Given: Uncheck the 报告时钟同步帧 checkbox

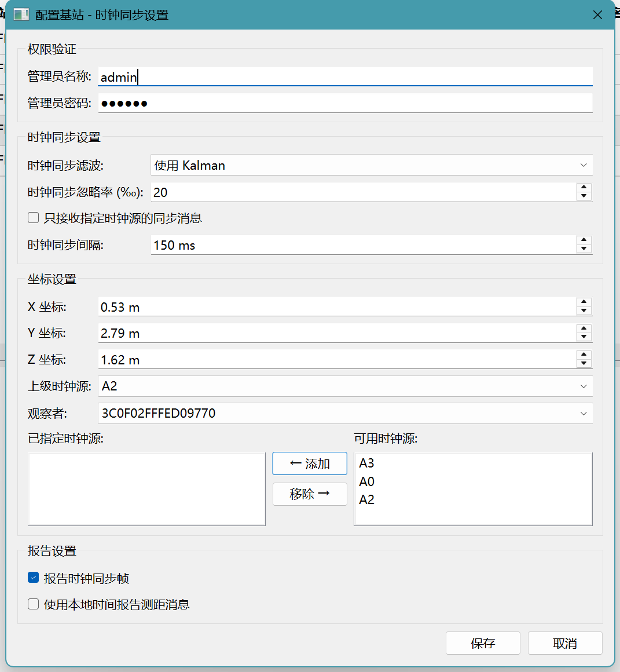Looking at the screenshot, I should pos(34,578).
